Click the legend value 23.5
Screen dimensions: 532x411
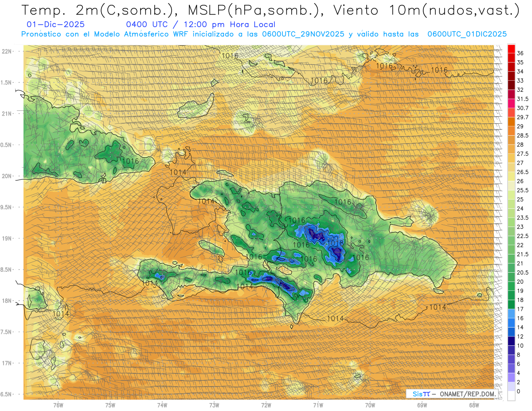522,218
